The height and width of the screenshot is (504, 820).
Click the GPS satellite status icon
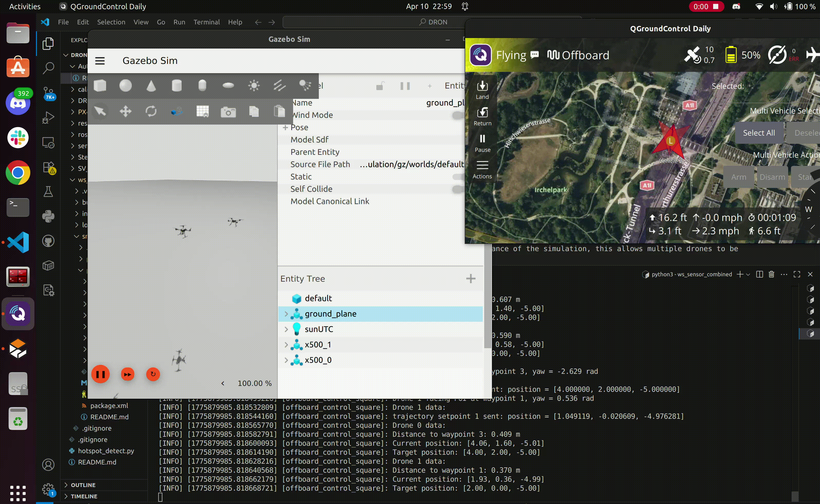[x=692, y=55]
